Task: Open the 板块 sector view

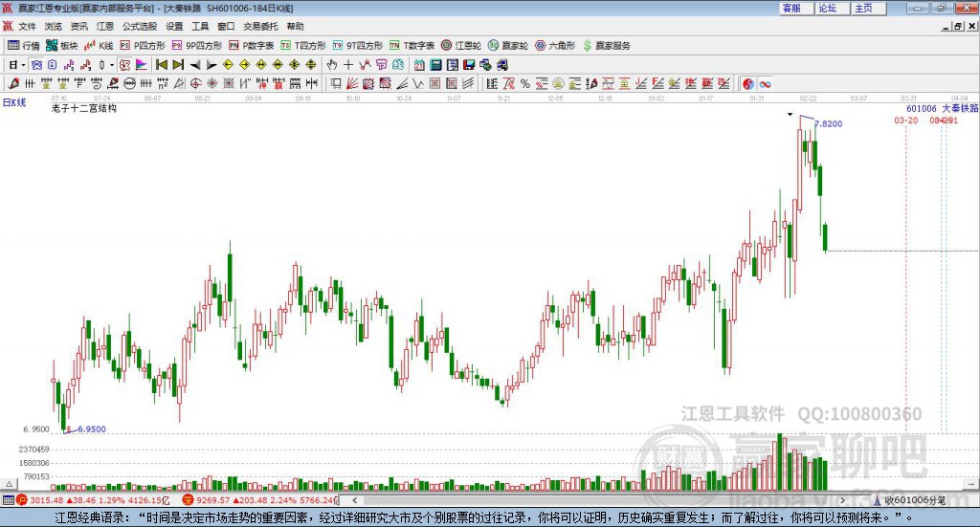Action: point(62,46)
